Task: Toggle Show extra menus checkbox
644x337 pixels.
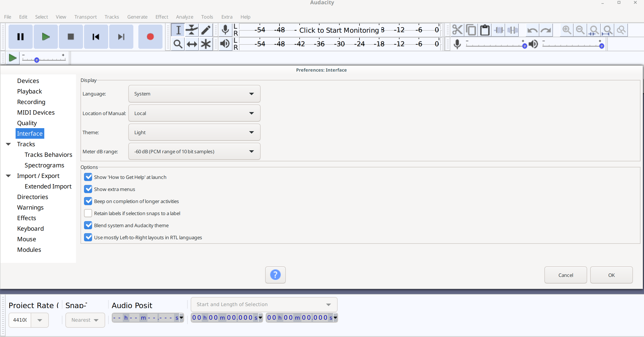Action: [88, 189]
